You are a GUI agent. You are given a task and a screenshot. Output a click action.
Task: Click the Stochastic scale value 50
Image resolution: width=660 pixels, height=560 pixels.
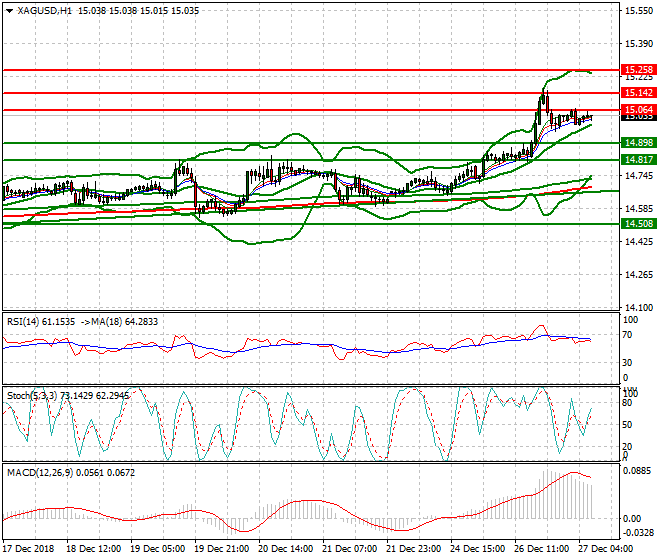(627, 425)
